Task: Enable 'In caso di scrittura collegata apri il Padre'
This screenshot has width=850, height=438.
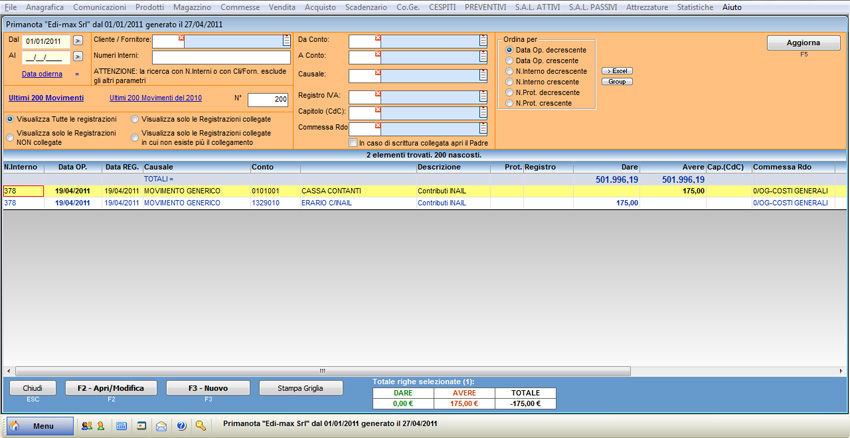Action: [353, 143]
